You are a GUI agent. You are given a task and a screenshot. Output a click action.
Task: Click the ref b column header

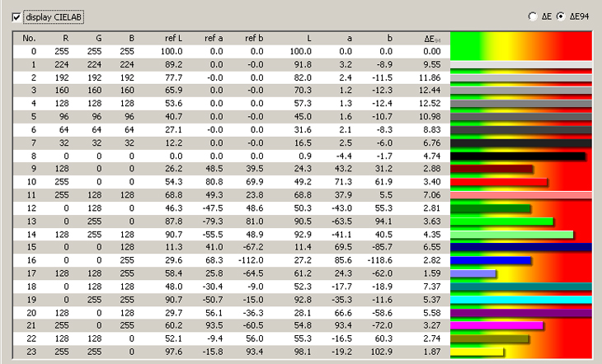pyautogui.click(x=253, y=38)
